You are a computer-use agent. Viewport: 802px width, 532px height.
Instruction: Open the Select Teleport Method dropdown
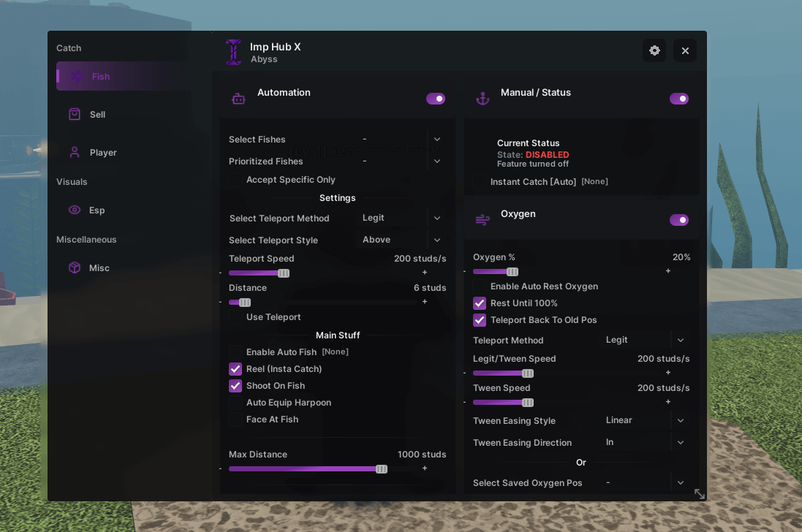click(436, 218)
